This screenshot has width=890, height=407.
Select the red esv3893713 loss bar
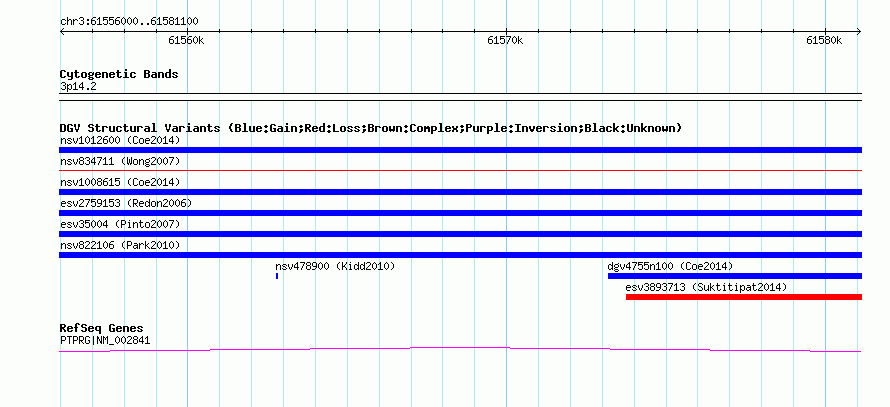tap(744, 297)
